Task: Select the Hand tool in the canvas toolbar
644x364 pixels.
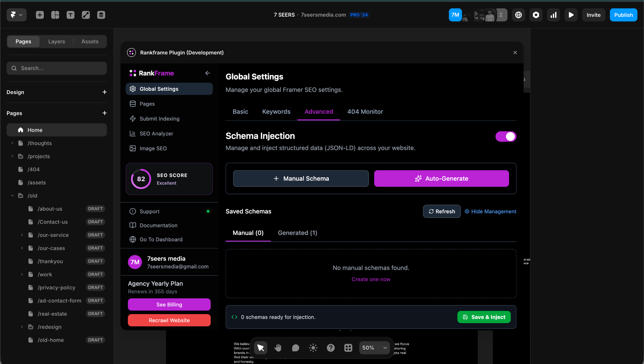Action: 278,348
